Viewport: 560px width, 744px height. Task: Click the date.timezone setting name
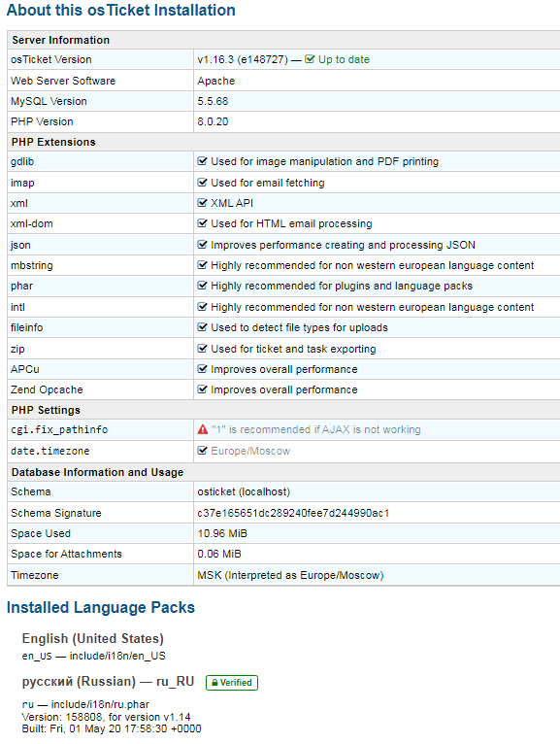point(50,451)
